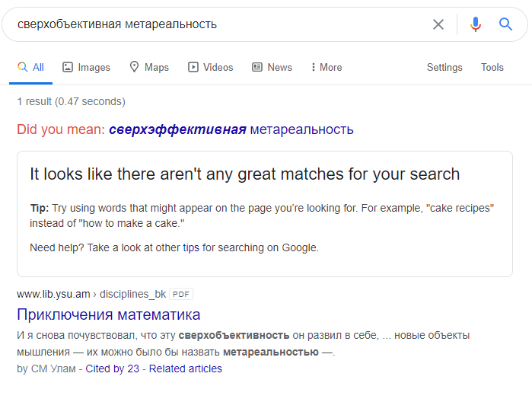Screen dimensions: 532x402
Task: Expand the More options menu
Action: (x=327, y=67)
